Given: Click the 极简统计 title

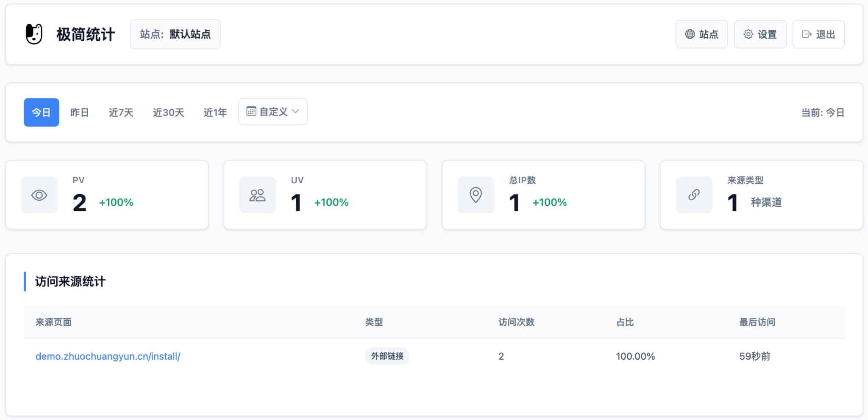Looking at the screenshot, I should (86, 34).
